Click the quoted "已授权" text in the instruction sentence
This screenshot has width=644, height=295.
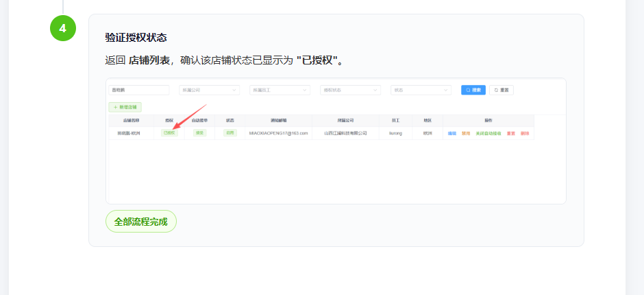317,61
